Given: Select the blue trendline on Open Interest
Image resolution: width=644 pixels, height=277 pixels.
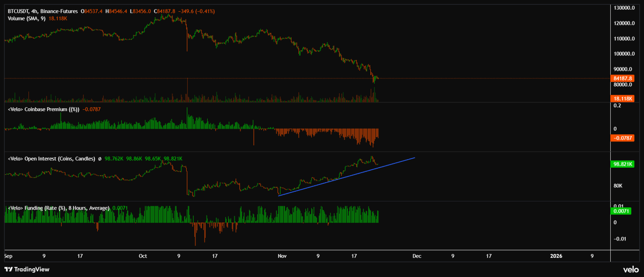Looking at the screenshot, I should [347, 176].
